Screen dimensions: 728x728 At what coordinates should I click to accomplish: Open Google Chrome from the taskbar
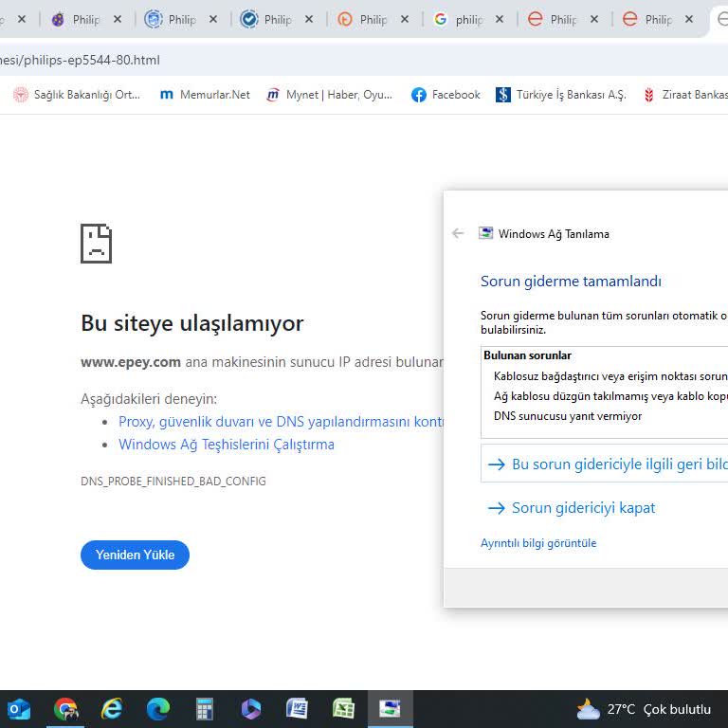65,709
